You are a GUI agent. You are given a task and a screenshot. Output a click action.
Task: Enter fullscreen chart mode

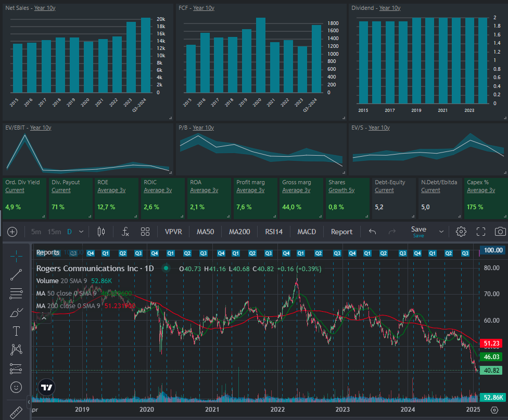coord(481,232)
